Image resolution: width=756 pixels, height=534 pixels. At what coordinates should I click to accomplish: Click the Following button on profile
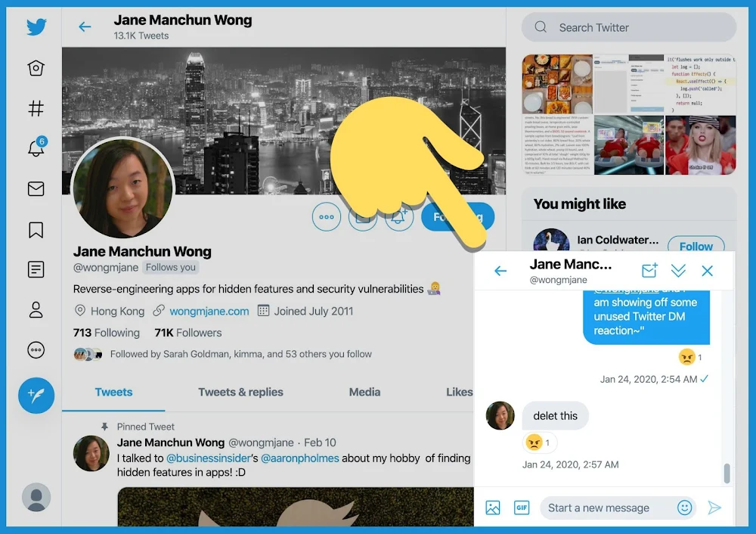[x=457, y=217]
